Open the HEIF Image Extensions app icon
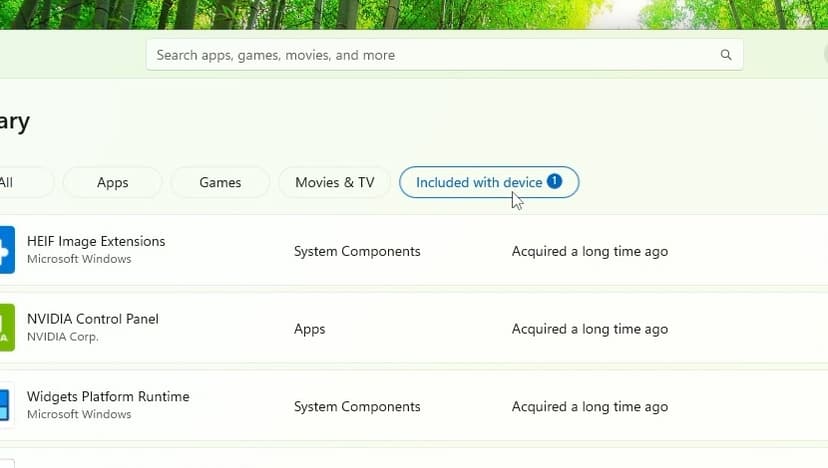Image resolution: width=828 pixels, height=468 pixels. click(6, 249)
